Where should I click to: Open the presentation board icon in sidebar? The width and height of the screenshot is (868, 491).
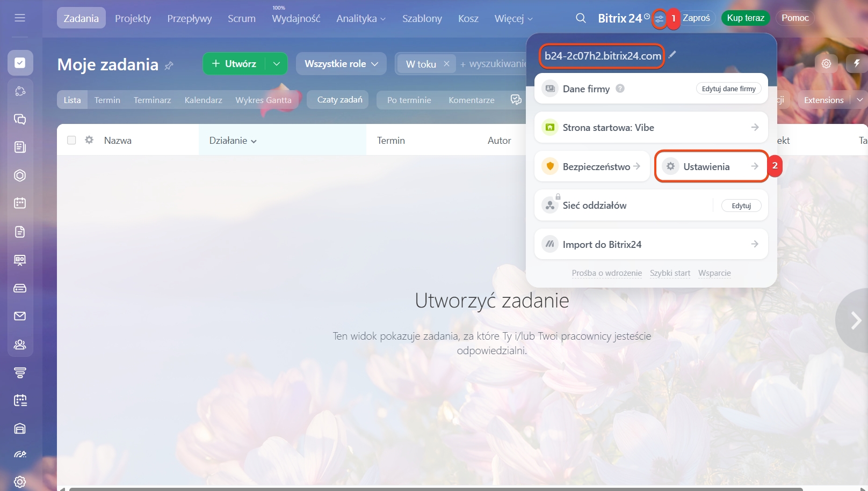coord(20,260)
